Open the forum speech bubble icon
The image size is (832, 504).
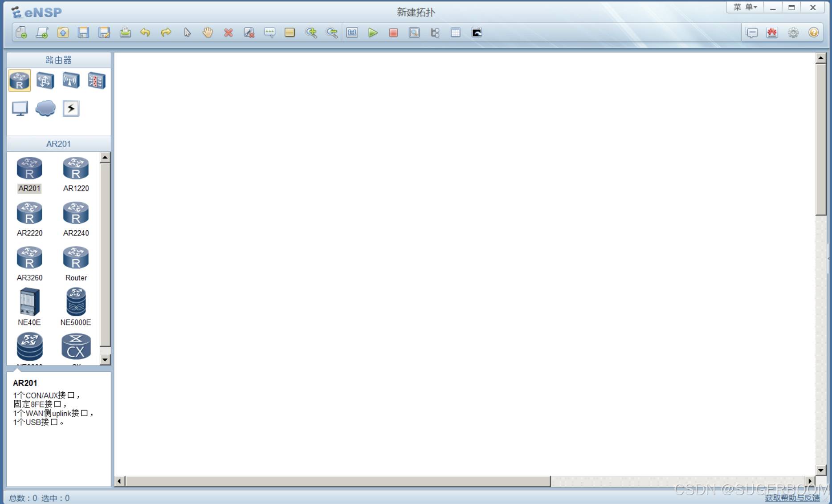[x=752, y=33]
